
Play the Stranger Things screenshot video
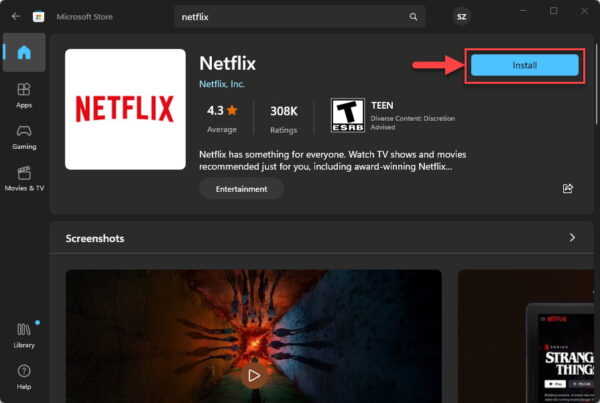(253, 375)
